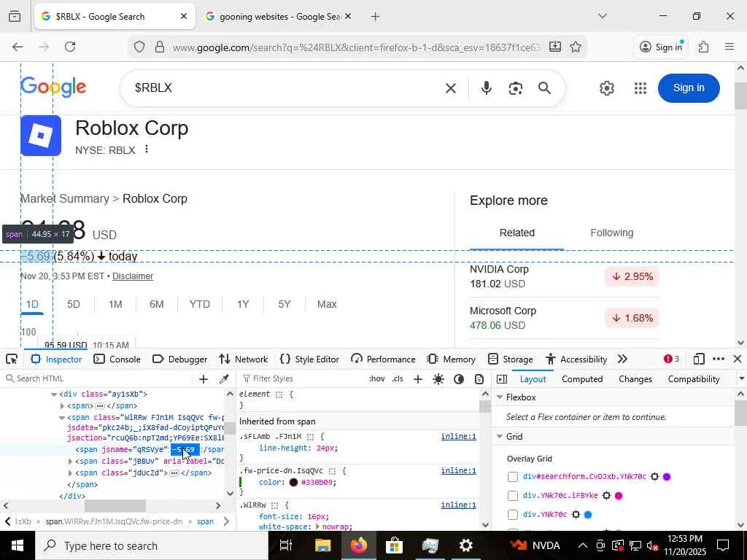Screen dimensions: 747x560
Task: Open sidebar tabs overflow dropdown
Action: point(741,379)
